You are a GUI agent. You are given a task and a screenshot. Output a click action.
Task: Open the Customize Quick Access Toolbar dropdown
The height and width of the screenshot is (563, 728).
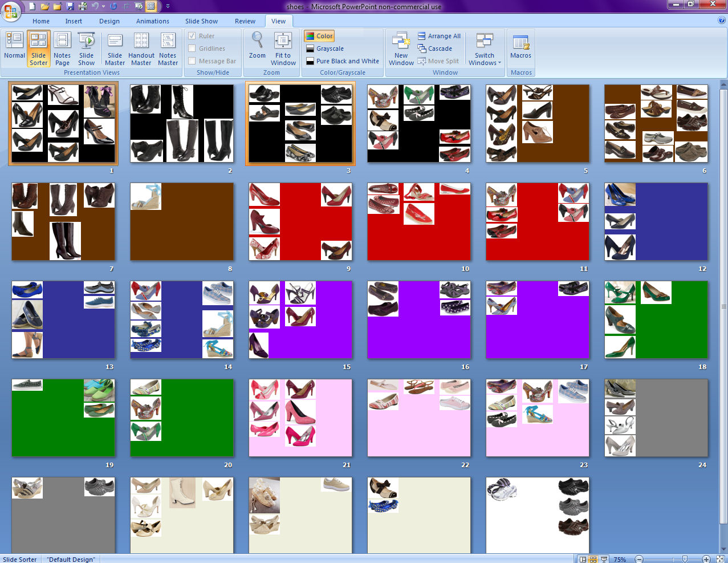[x=168, y=6]
